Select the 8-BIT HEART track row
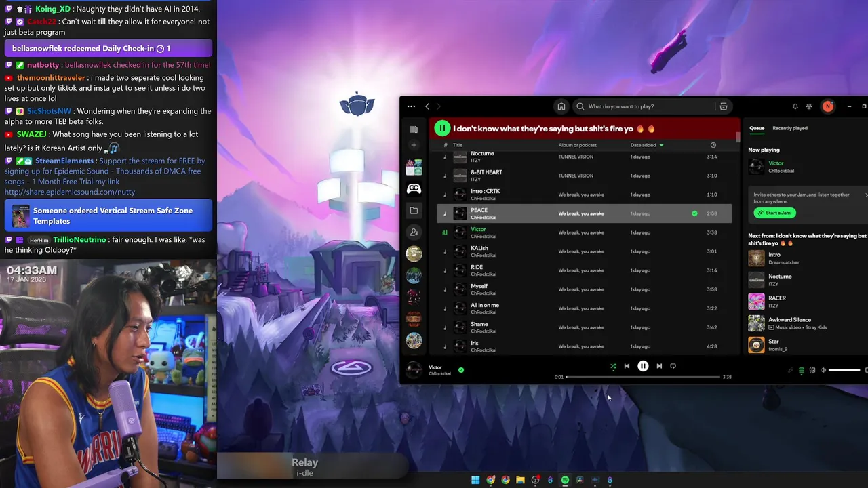Screen dimensions: 868x488 585,176
